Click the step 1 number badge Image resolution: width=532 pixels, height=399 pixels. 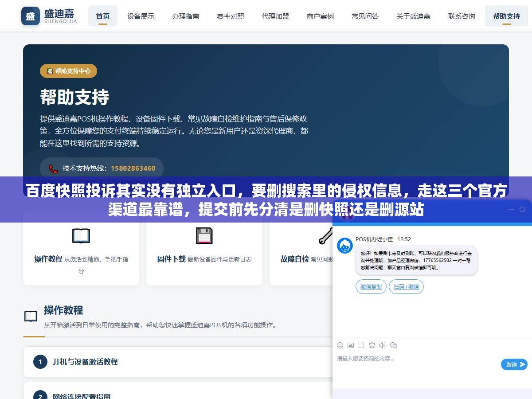coord(40,362)
